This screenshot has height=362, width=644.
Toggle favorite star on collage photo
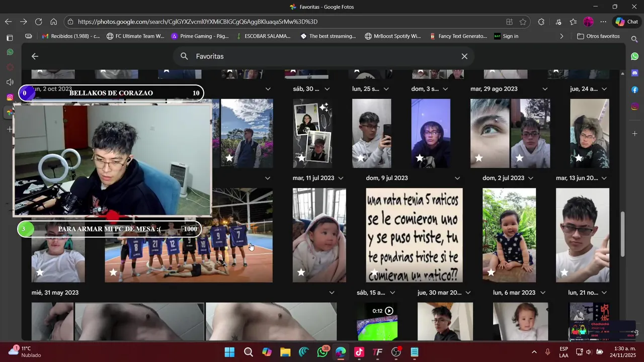(301, 158)
